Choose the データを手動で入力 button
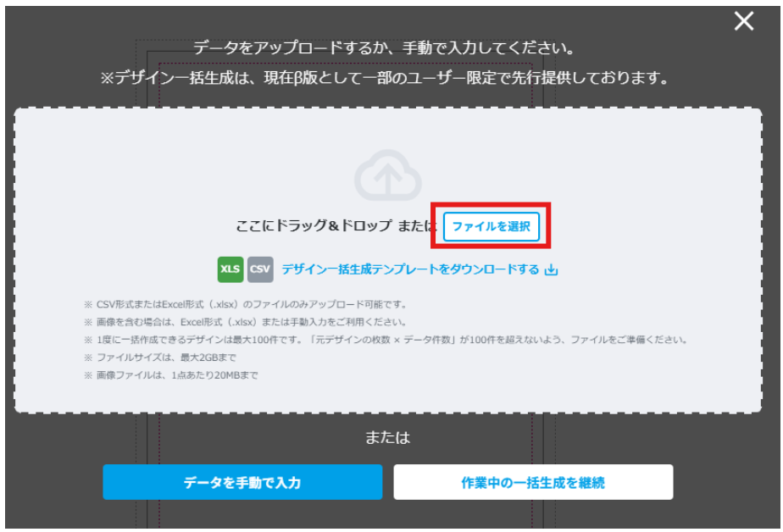The height and width of the screenshot is (532, 783). 242,483
